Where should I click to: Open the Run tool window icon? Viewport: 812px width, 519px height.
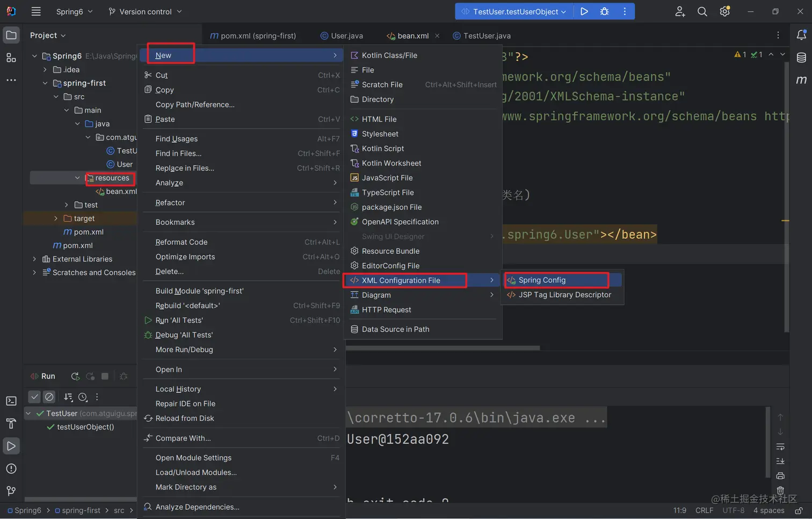coord(11,446)
